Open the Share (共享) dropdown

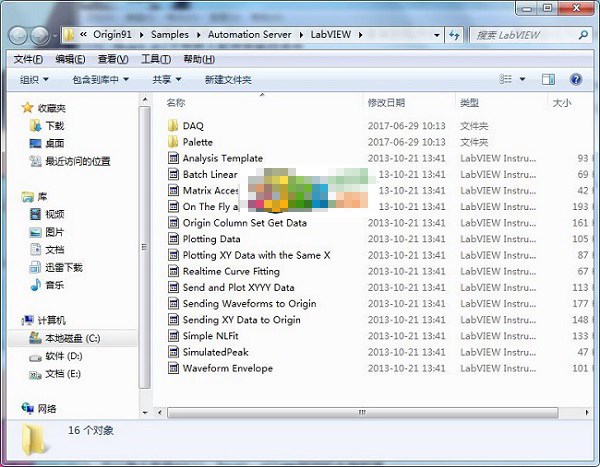[166, 80]
